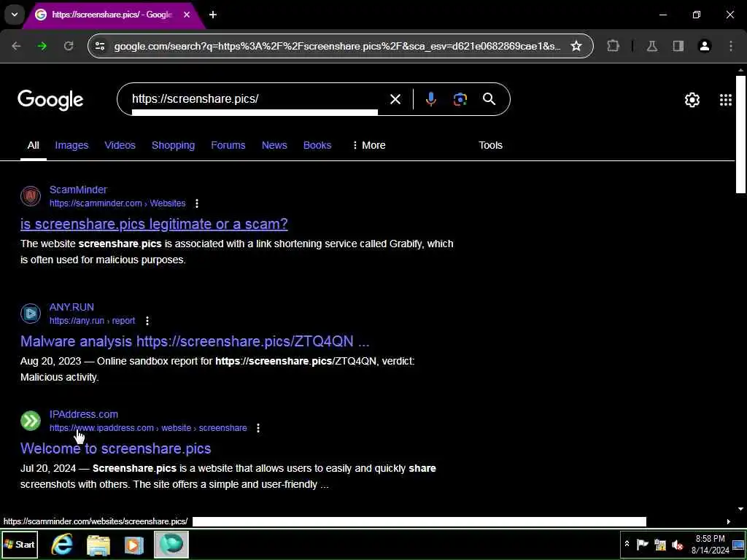The image size is (747, 560).
Task: Open "is screenshare.pics legitimate or a scam?"
Action: click(x=154, y=224)
